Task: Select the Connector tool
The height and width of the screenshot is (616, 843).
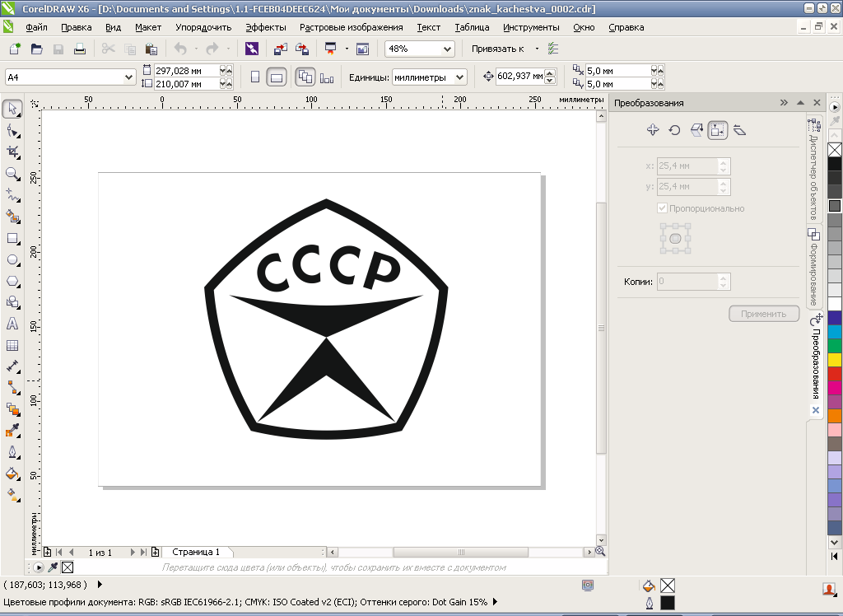Action: click(12, 388)
